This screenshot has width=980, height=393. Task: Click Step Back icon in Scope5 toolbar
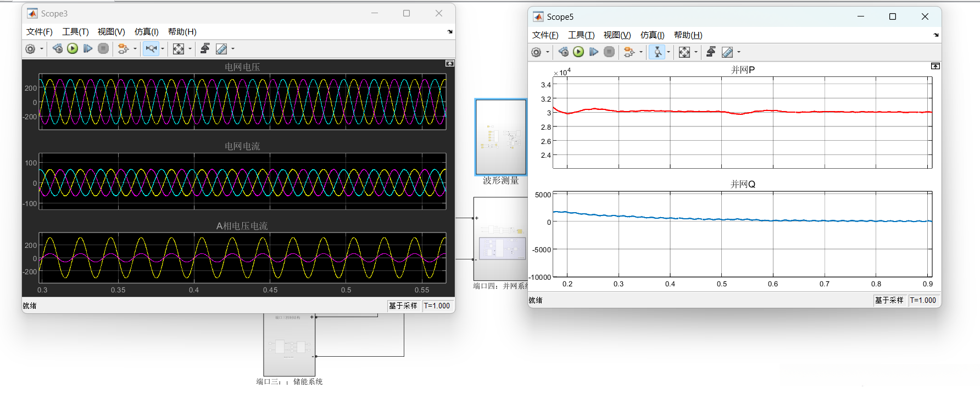(x=564, y=52)
